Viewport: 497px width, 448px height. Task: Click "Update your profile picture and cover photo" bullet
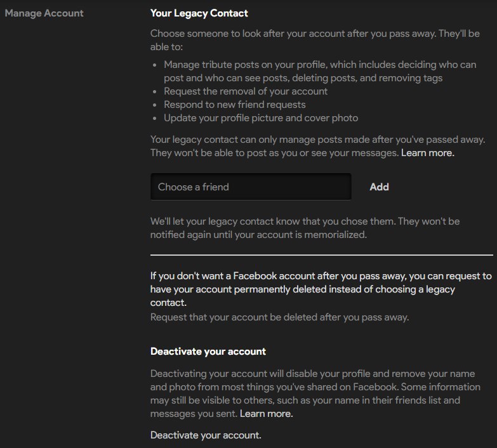tap(261, 118)
